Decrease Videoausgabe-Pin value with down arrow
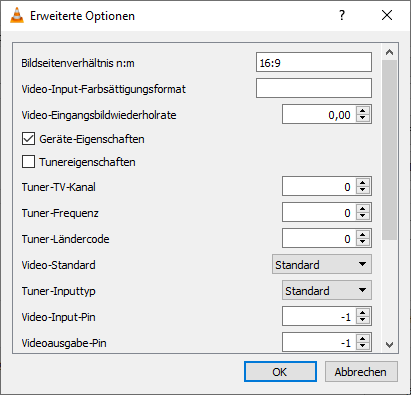Screen dimensions: 411x395 pos(363,346)
